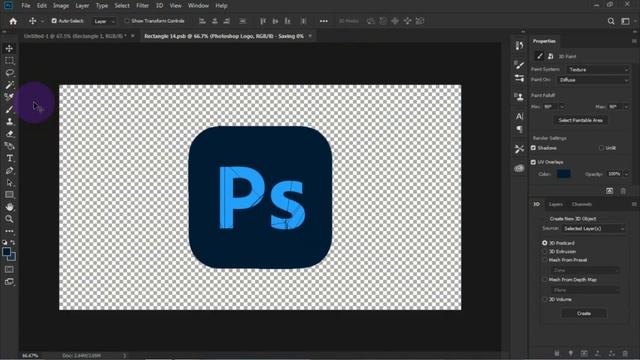Open the Paint System Texture dropdown

click(598, 70)
